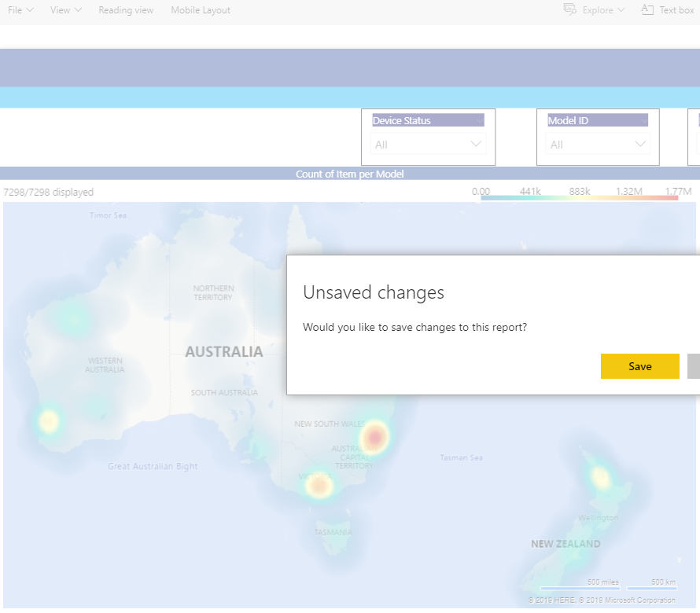The image size is (700, 613).
Task: Click the TASMANIA map label
Action: point(333,532)
